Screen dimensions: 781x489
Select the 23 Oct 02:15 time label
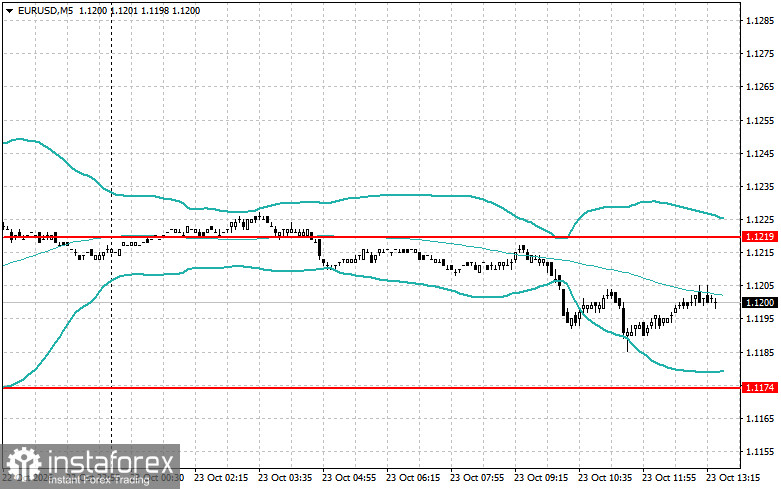(221, 478)
